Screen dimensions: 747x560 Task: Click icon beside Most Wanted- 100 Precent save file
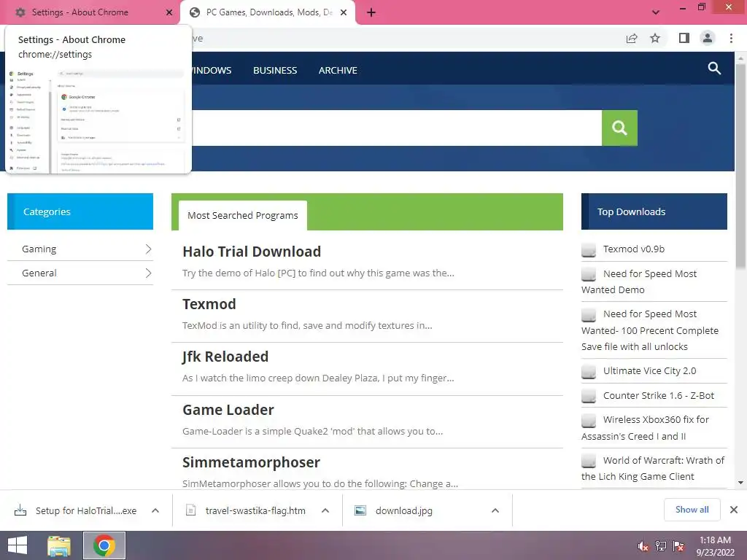pos(589,315)
